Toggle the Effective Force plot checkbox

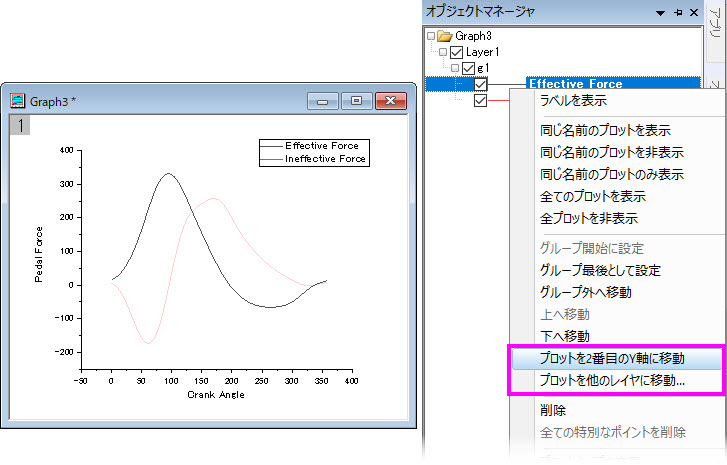[x=480, y=84]
